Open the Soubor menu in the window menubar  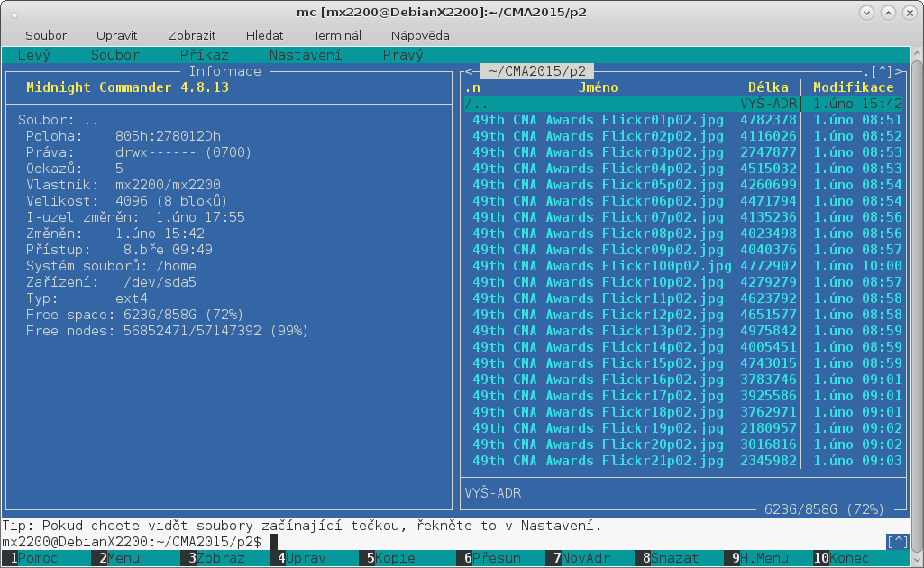46,35
